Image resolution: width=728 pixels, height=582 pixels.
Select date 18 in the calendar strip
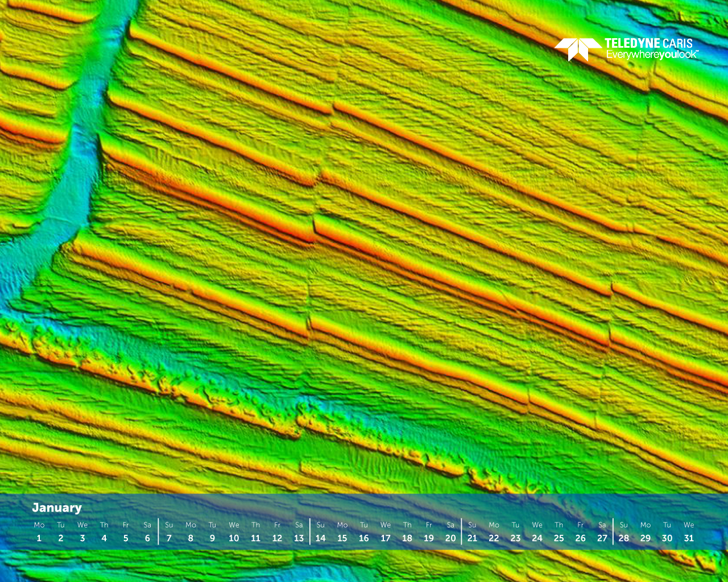[x=407, y=538]
